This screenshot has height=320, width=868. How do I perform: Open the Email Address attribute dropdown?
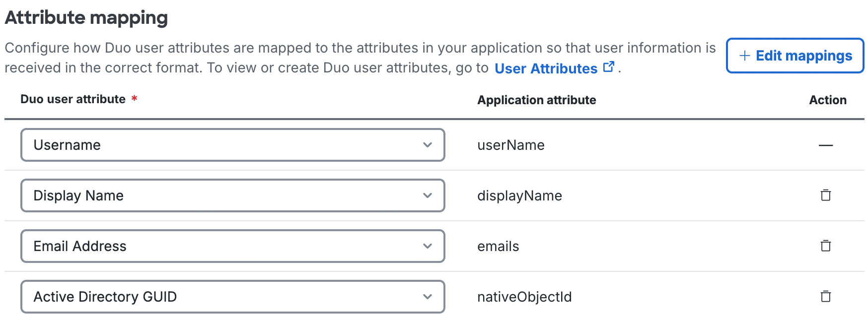pyautogui.click(x=232, y=246)
